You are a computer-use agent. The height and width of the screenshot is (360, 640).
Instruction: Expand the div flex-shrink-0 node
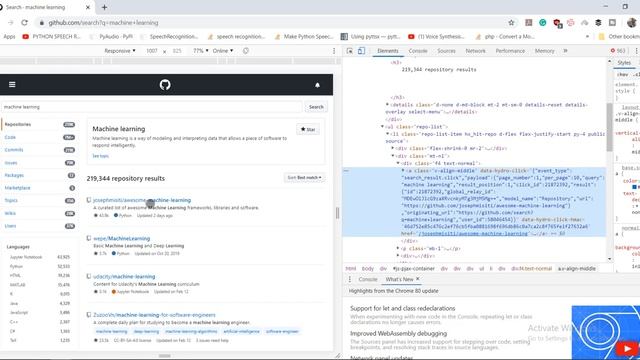tap(393, 149)
